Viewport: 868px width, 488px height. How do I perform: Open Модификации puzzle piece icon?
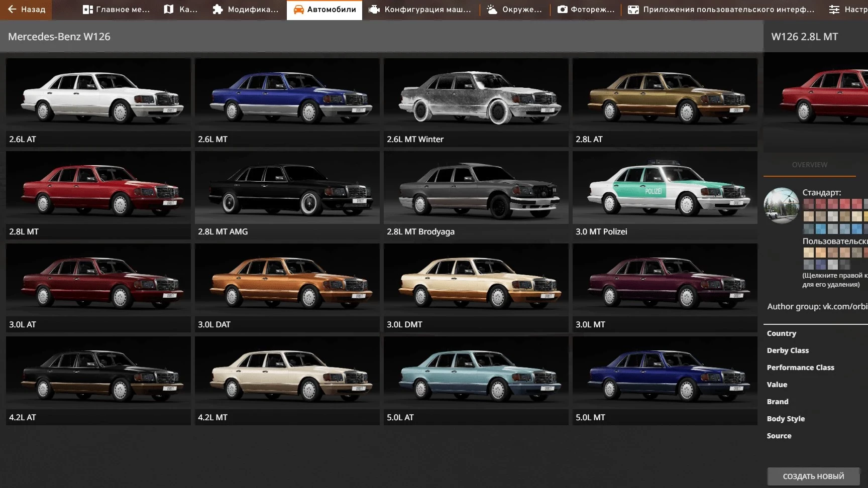tap(218, 10)
